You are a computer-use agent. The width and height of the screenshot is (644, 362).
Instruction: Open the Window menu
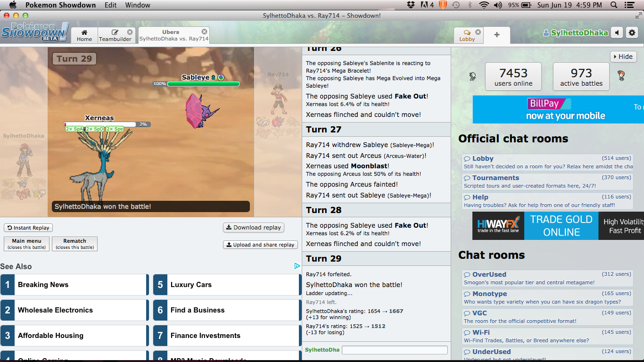point(138,5)
